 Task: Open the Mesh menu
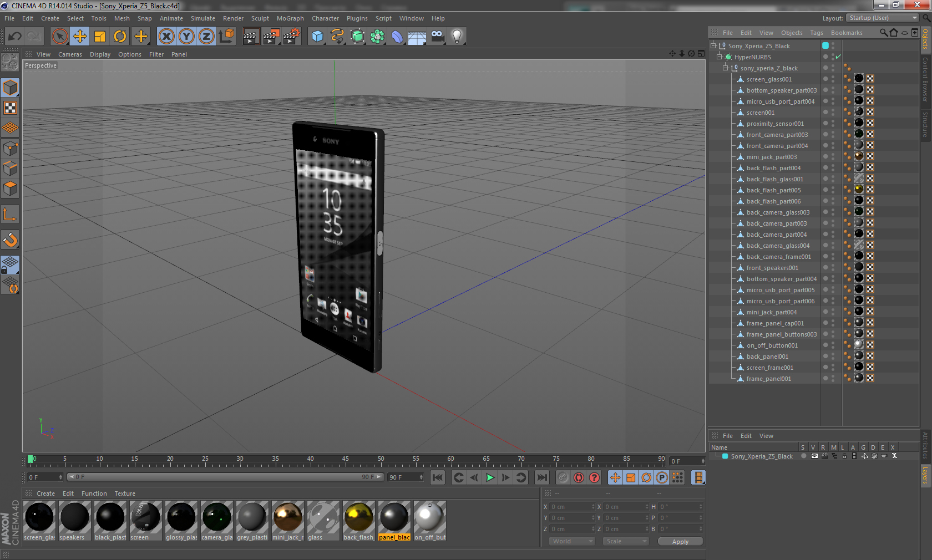pos(121,18)
